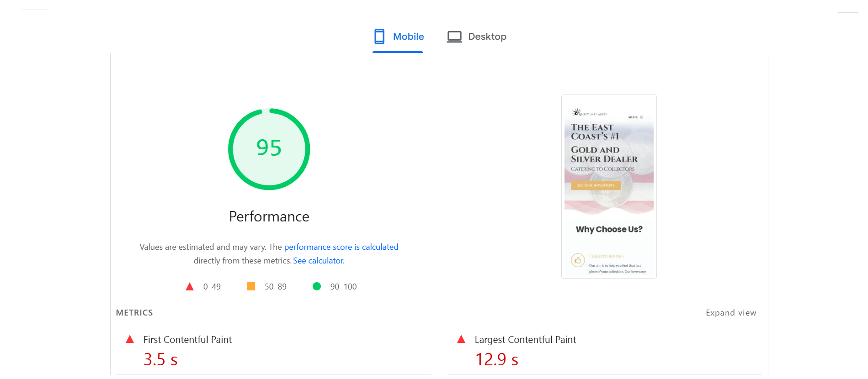Click First Contentful Paint's red warning triangle
Image resolution: width=868 pixels, height=379 pixels.
[130, 339]
